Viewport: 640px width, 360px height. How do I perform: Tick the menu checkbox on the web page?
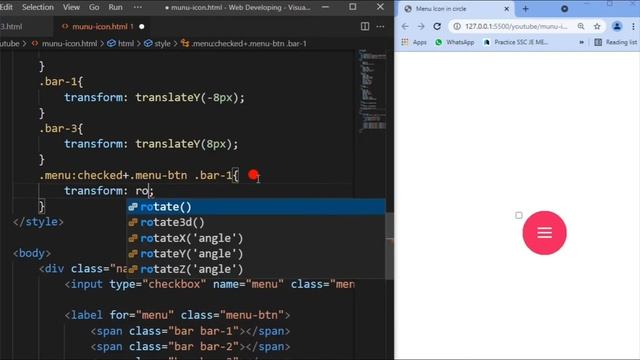coord(518,215)
